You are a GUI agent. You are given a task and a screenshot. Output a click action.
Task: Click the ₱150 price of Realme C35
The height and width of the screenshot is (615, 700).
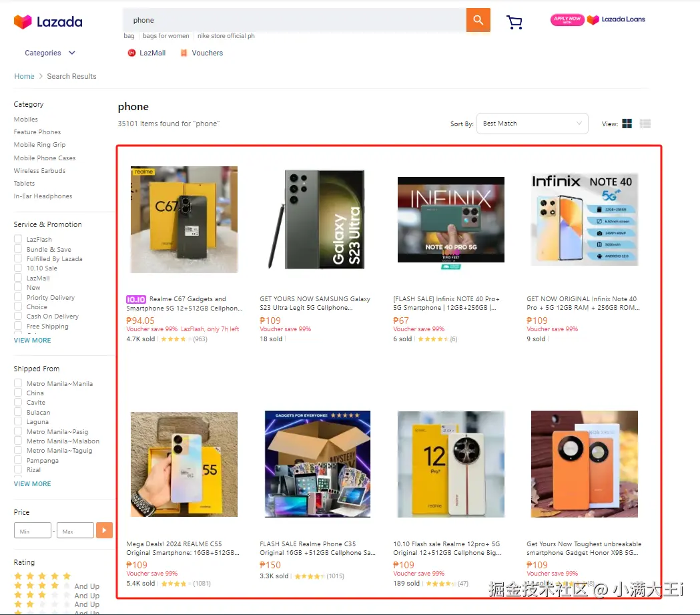point(270,565)
